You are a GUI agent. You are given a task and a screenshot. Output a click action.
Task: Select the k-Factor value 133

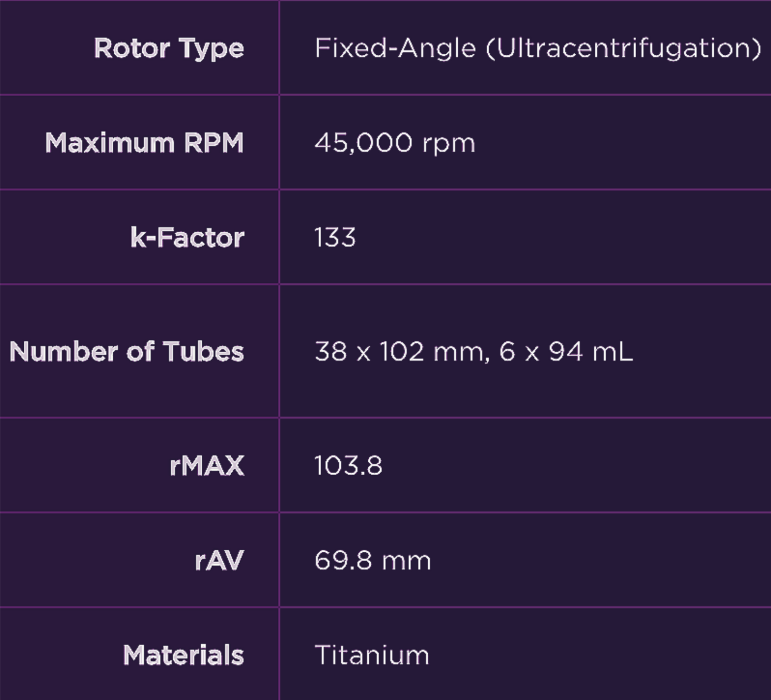pos(335,238)
